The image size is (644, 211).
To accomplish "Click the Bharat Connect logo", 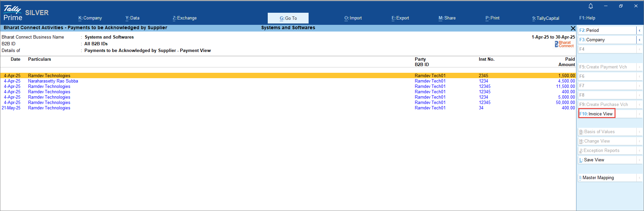I will (564, 44).
